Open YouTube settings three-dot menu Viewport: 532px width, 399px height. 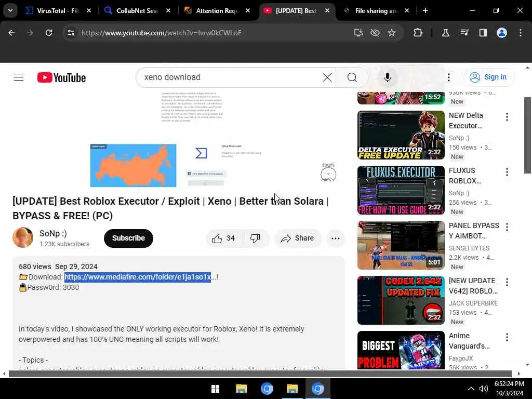pyautogui.click(x=448, y=77)
